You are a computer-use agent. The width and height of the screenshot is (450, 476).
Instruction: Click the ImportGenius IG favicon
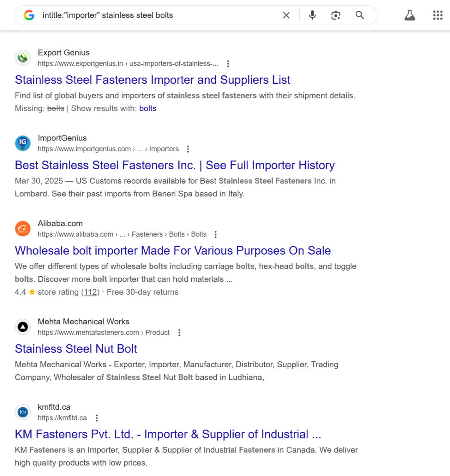23,143
